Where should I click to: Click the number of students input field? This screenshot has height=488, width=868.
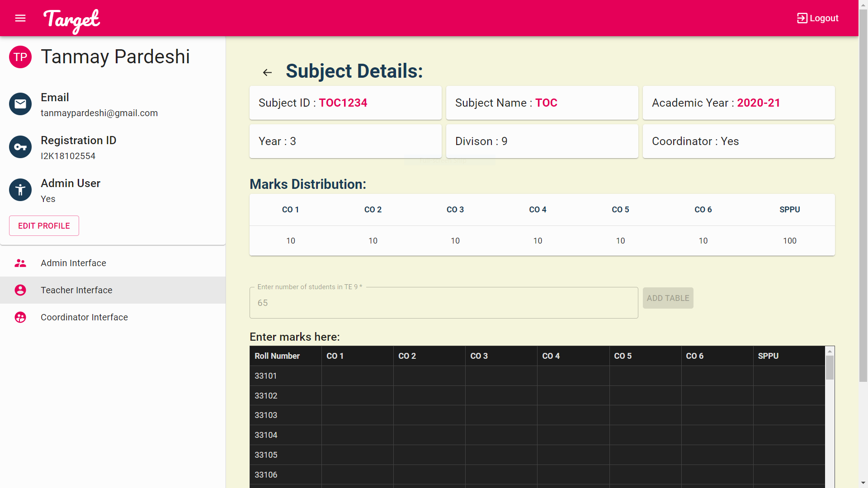point(443,303)
